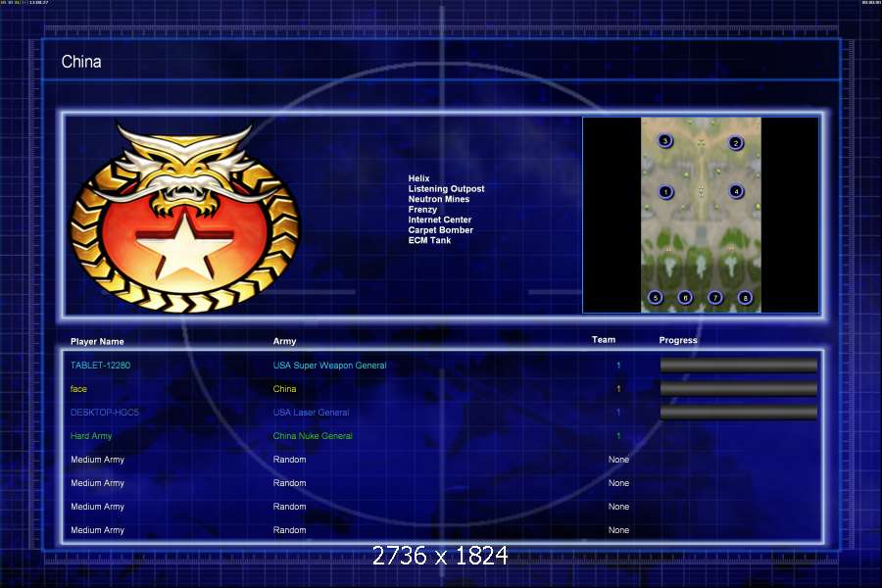Click the ECM Tank entry
The width and height of the screenshot is (882, 588).
pos(429,240)
